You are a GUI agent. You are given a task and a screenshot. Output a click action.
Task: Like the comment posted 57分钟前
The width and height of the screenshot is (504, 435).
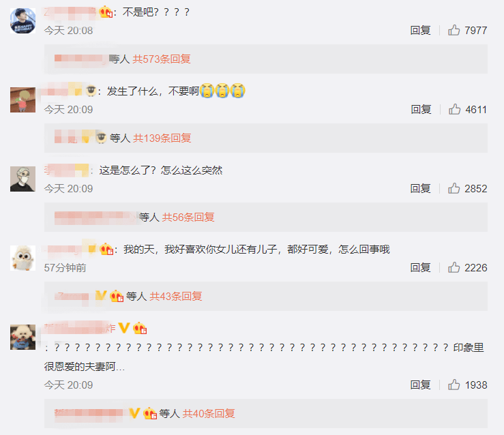[x=454, y=267]
